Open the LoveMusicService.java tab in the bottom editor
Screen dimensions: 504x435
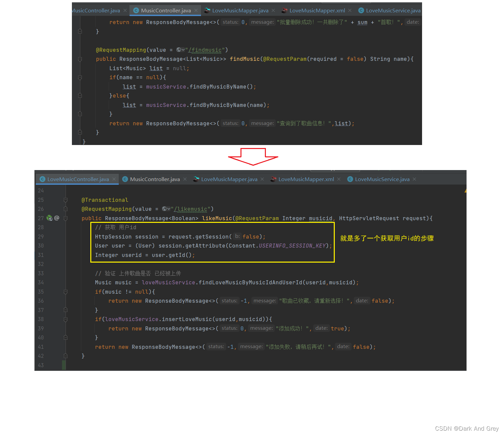[382, 179]
